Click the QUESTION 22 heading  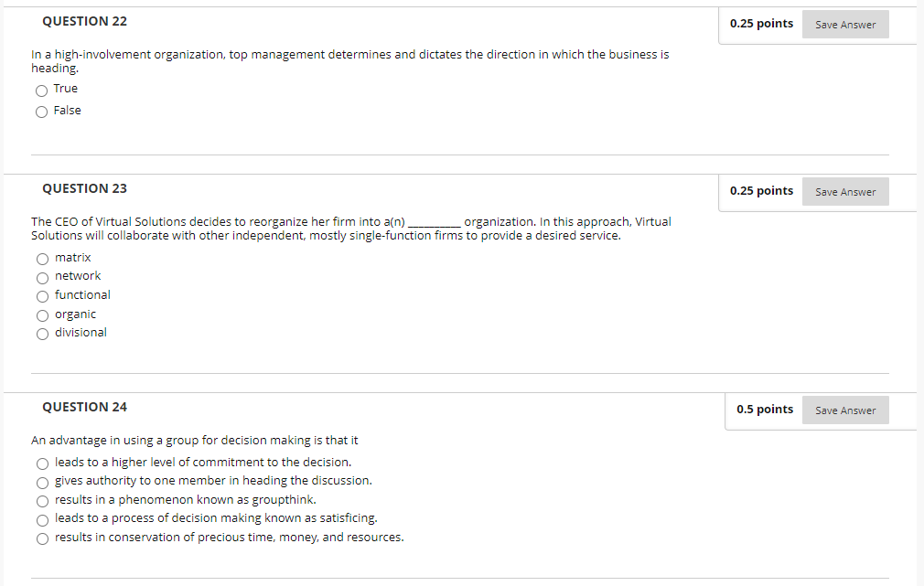[84, 21]
